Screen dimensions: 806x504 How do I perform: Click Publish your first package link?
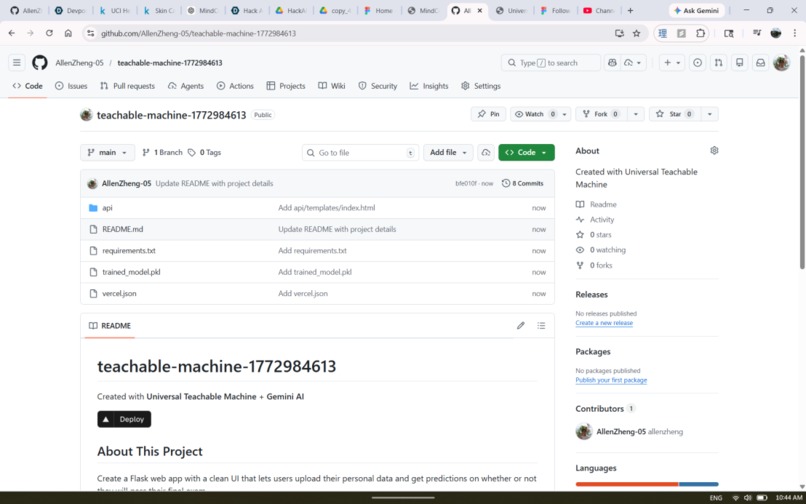[x=611, y=380]
